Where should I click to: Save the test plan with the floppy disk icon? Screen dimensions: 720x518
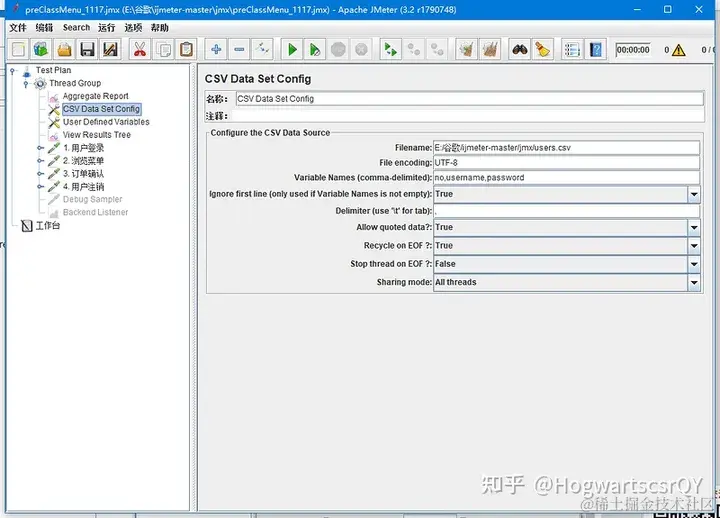87,50
